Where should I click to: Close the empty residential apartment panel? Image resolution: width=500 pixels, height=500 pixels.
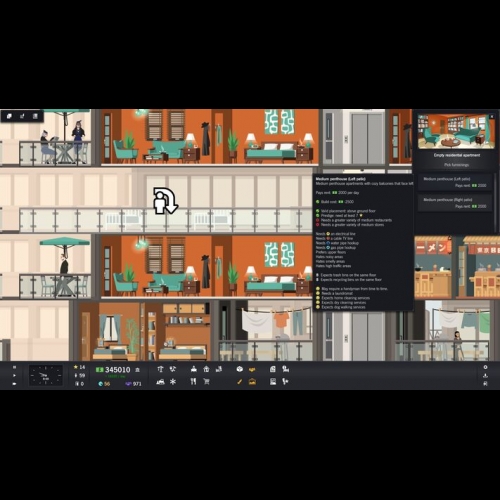[x=492, y=117]
